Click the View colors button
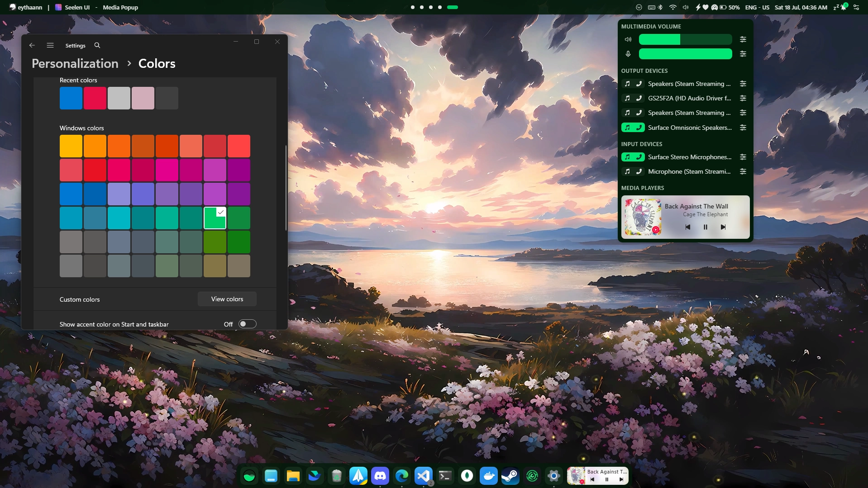 point(227,299)
